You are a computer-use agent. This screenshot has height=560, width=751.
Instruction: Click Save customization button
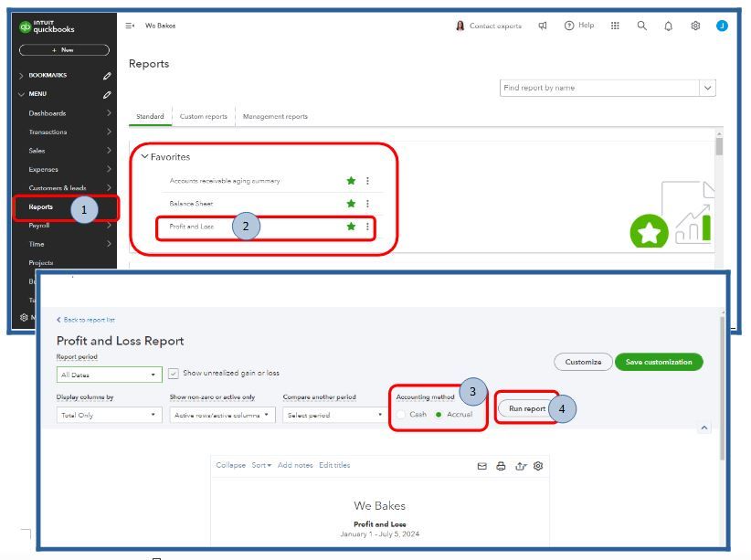pyautogui.click(x=659, y=362)
